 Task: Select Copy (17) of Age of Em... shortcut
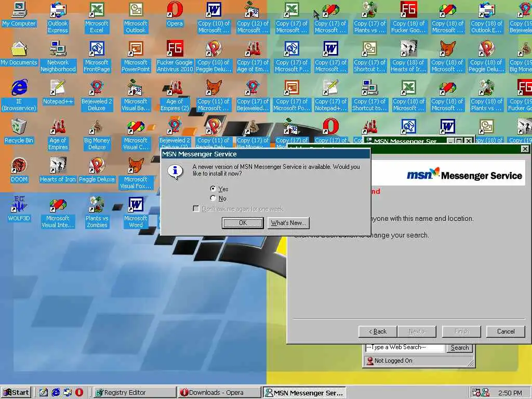point(253,57)
